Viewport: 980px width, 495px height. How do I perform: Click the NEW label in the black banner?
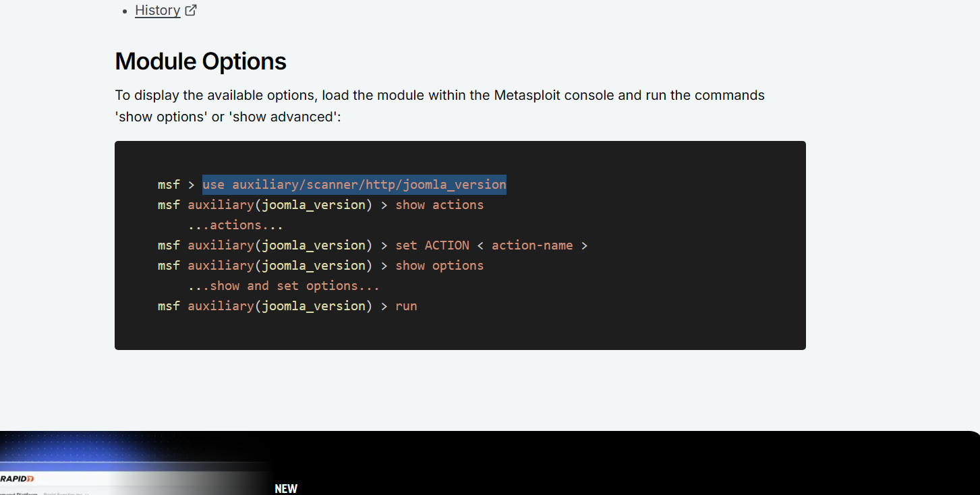point(286,488)
